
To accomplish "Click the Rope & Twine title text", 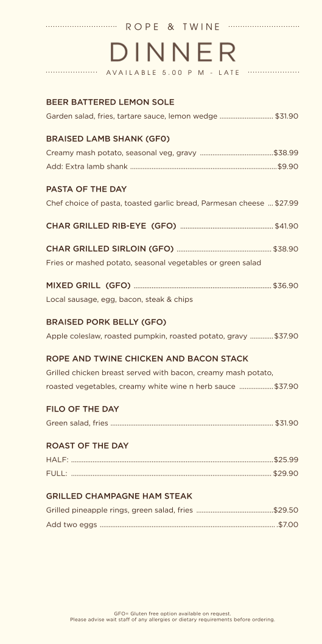I will click(173, 27).
